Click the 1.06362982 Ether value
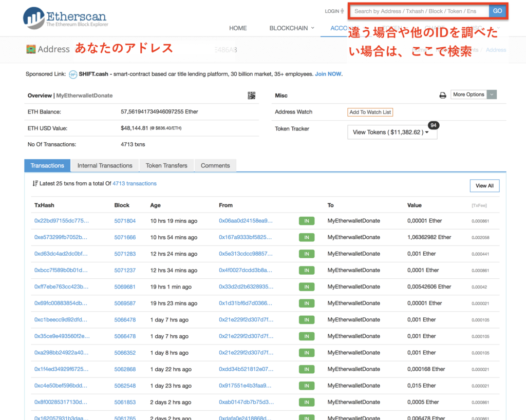Screen dimensions: 526x420 click(429, 237)
